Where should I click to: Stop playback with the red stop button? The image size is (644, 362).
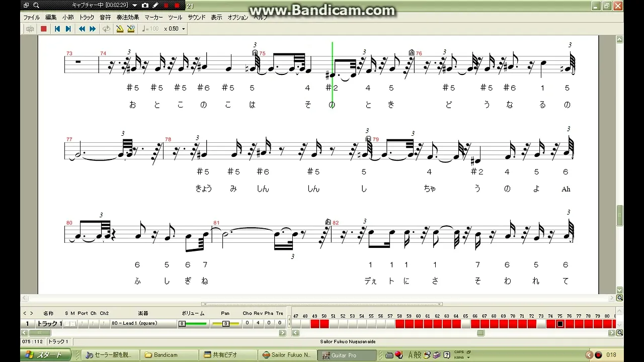click(44, 29)
